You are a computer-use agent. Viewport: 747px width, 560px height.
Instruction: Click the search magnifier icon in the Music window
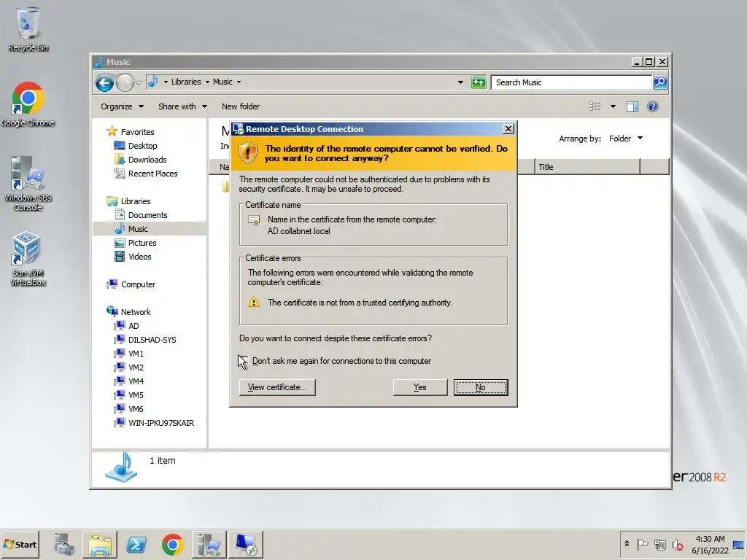click(660, 82)
